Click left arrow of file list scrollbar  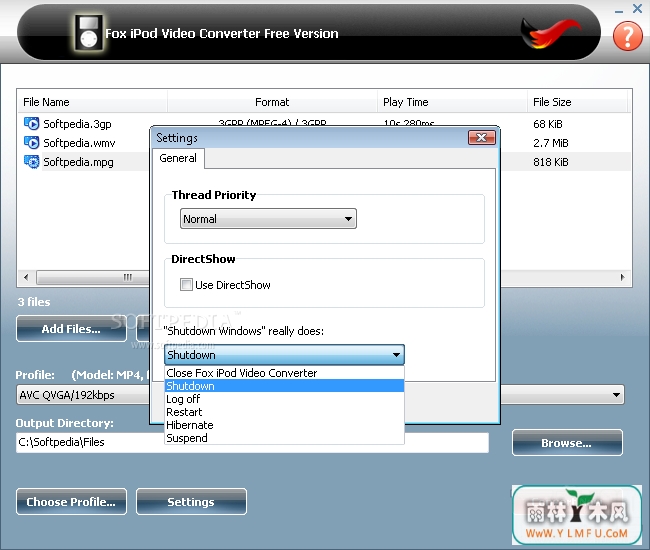click(27, 277)
